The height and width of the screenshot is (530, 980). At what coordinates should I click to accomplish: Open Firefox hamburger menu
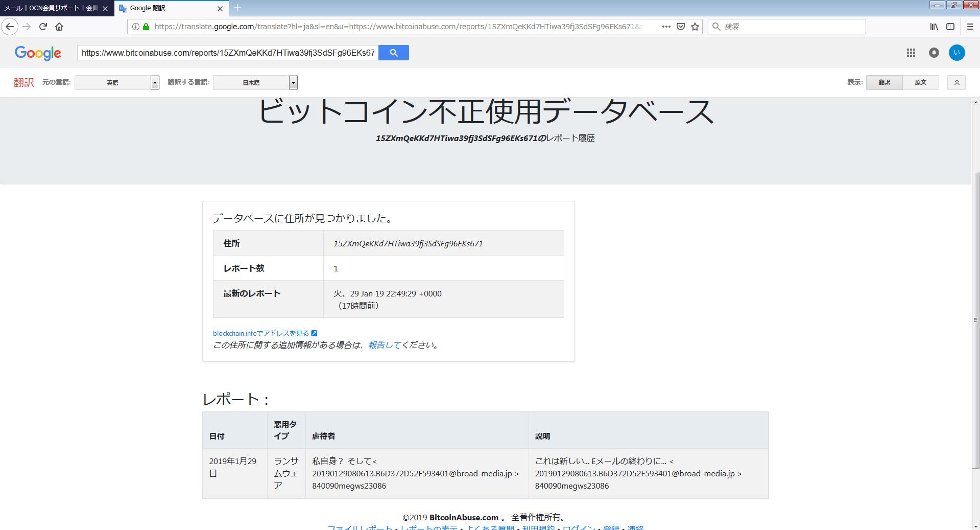click(970, 27)
